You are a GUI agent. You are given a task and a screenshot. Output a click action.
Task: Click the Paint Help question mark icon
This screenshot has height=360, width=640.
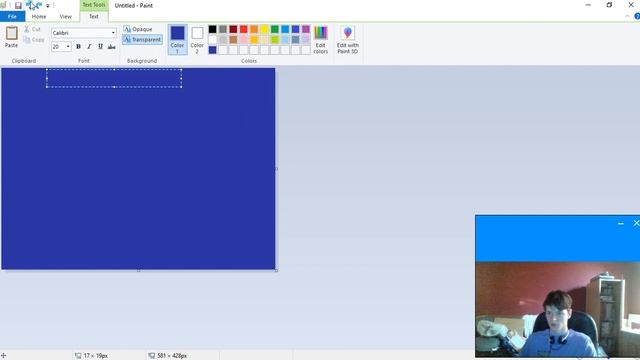tap(637, 16)
